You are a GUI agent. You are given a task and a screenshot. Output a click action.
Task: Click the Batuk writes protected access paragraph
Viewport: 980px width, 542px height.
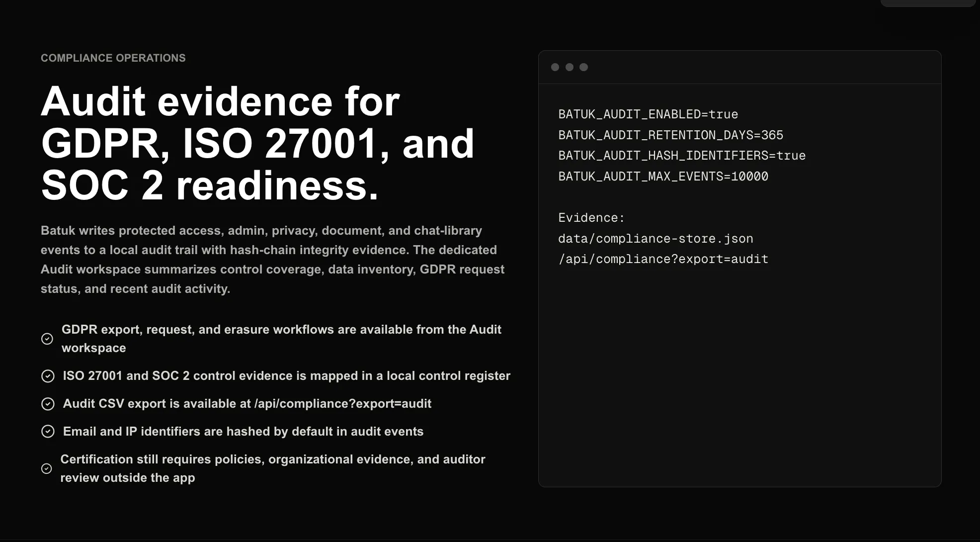[x=273, y=260]
